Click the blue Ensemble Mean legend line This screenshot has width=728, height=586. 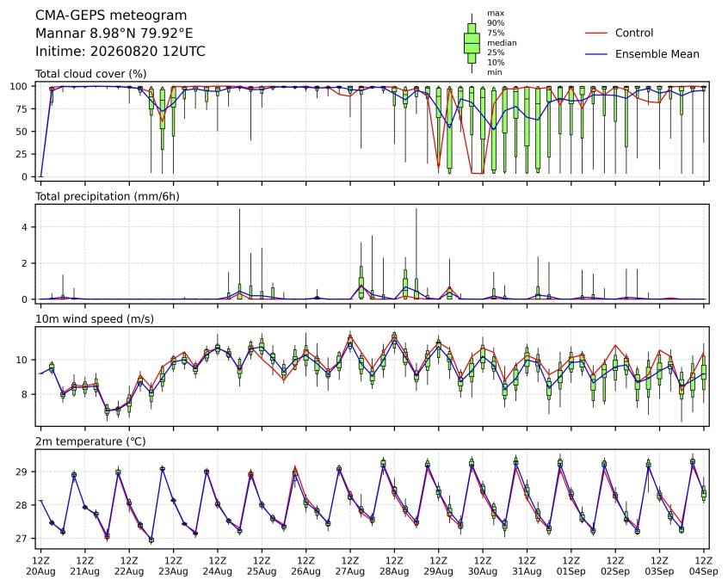point(596,54)
